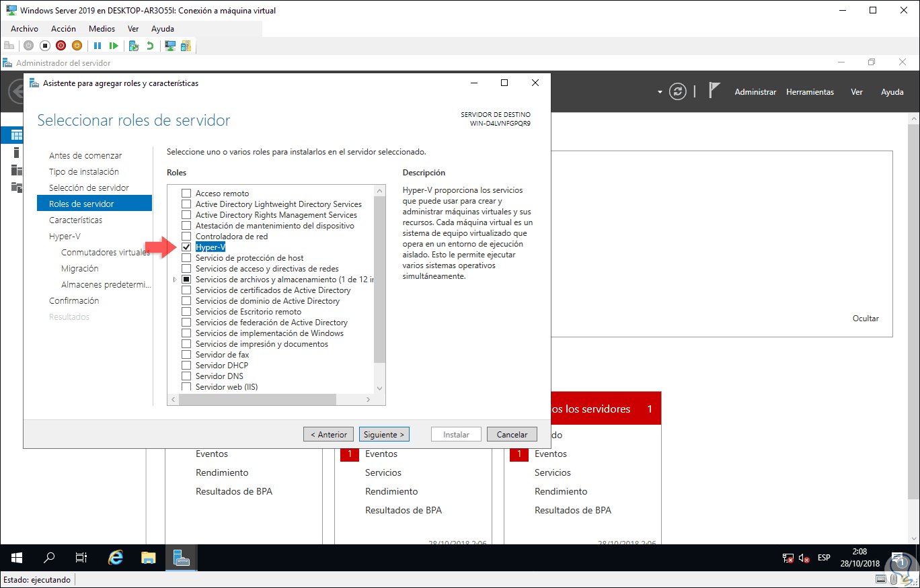This screenshot has width=920, height=588.
Task: Click the green Revert arrow icon
Action: pyautogui.click(x=150, y=46)
